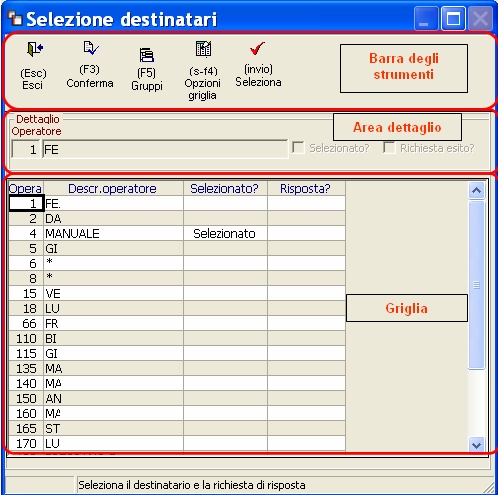Click the Selezione destinatari title bar icon
The width and height of the screenshot is (498, 495).
15,19
